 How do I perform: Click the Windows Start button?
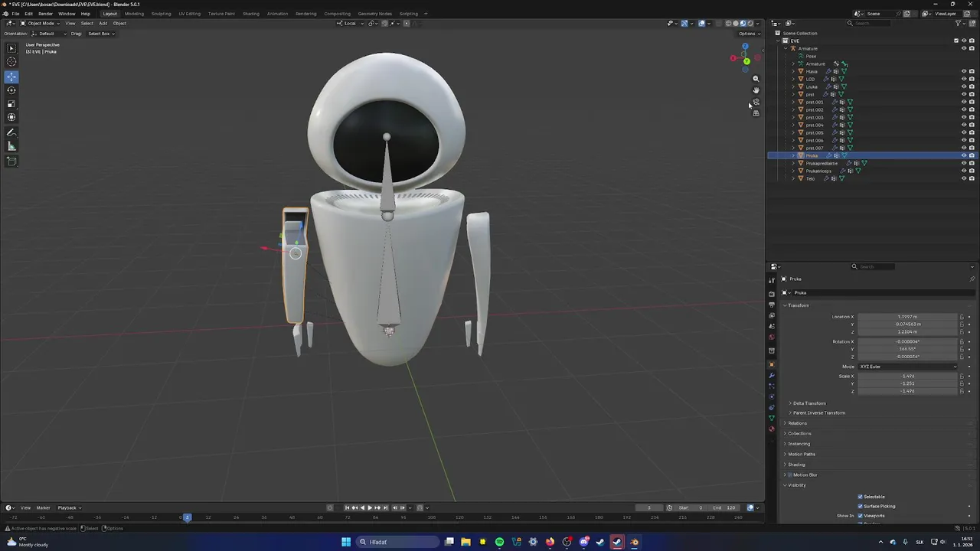click(x=346, y=542)
